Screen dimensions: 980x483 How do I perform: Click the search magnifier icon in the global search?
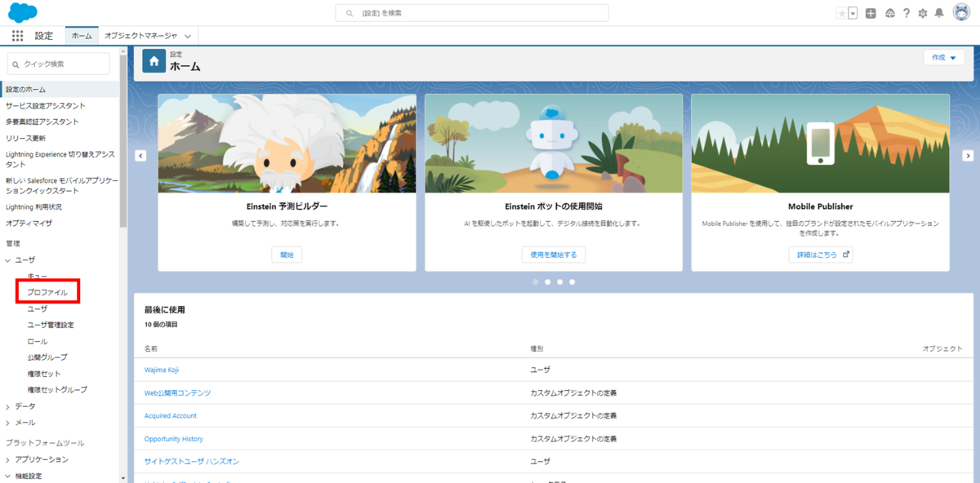(350, 13)
